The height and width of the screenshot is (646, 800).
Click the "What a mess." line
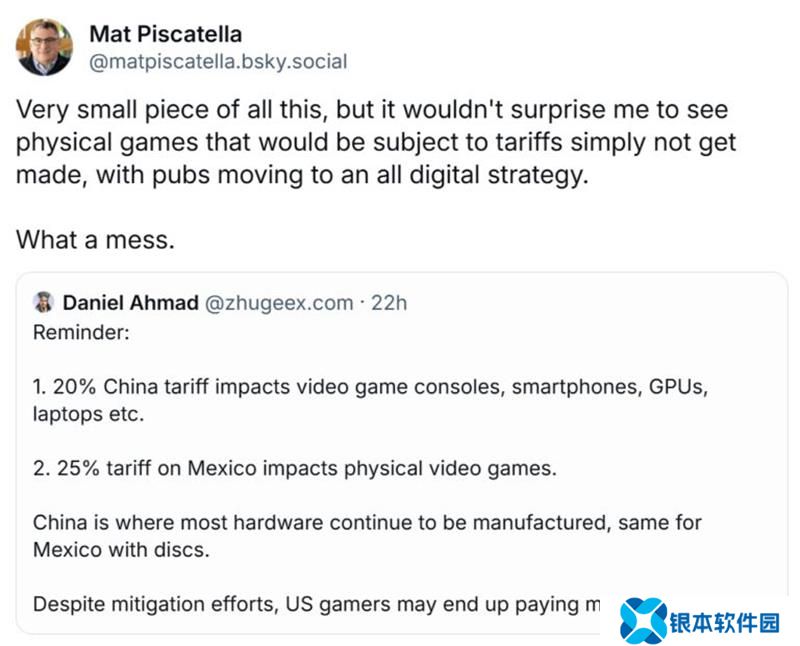(95, 241)
